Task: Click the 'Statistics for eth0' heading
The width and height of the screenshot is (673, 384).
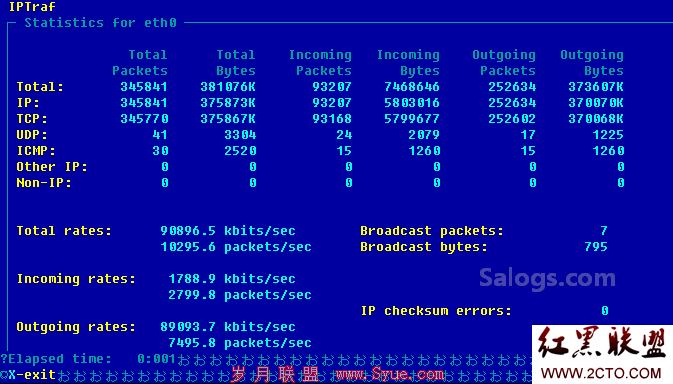Action: [100, 22]
